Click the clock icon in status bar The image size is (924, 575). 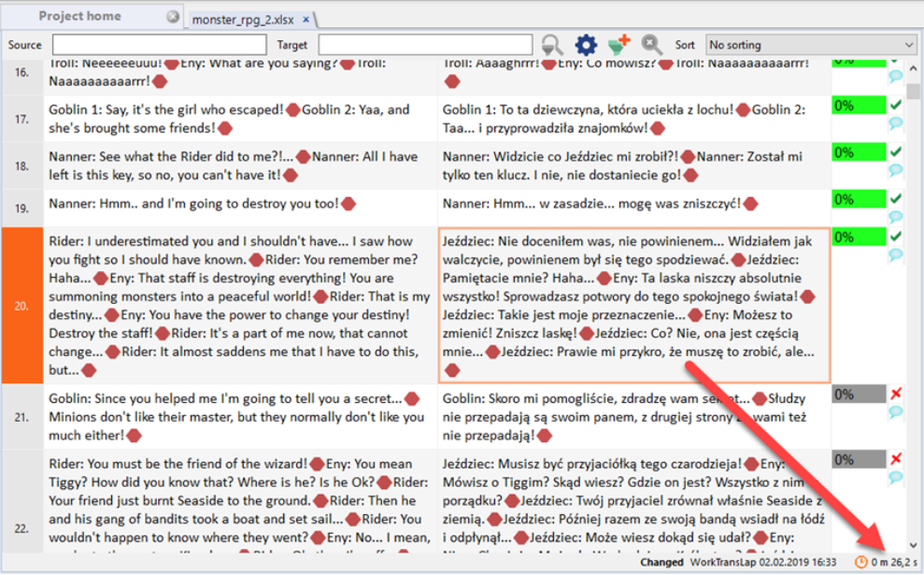[861, 562]
